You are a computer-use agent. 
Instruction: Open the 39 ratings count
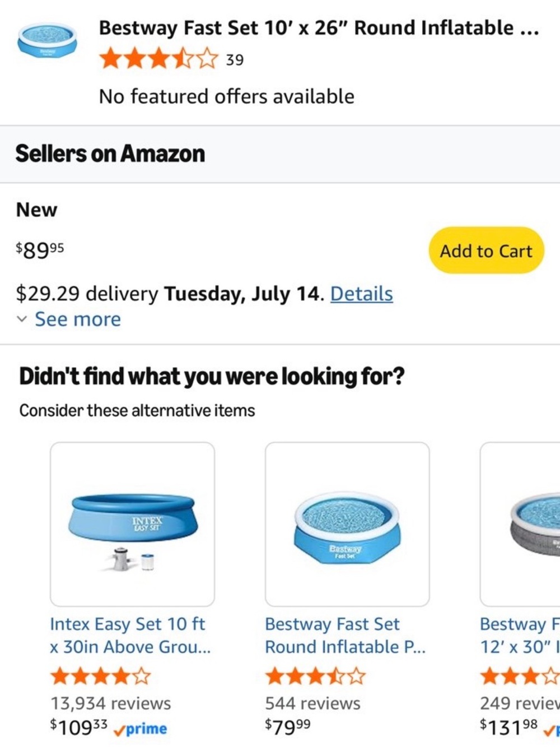pyautogui.click(x=235, y=59)
